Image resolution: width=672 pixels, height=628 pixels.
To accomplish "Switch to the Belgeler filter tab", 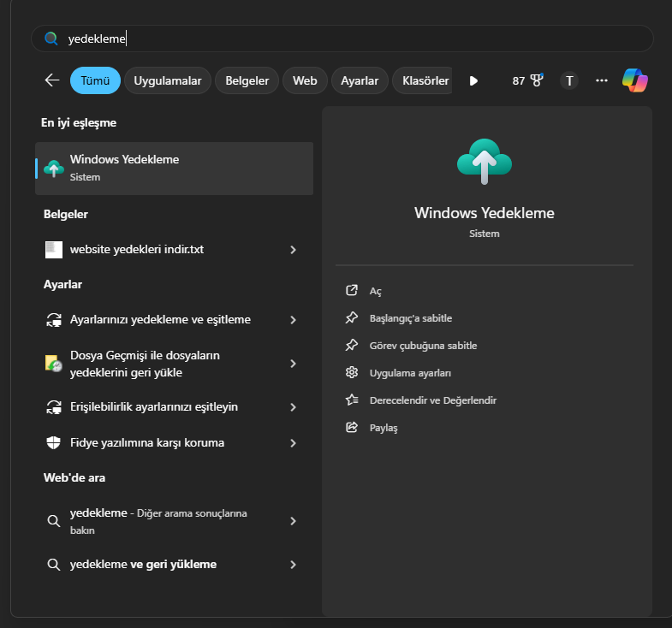I will tap(247, 80).
